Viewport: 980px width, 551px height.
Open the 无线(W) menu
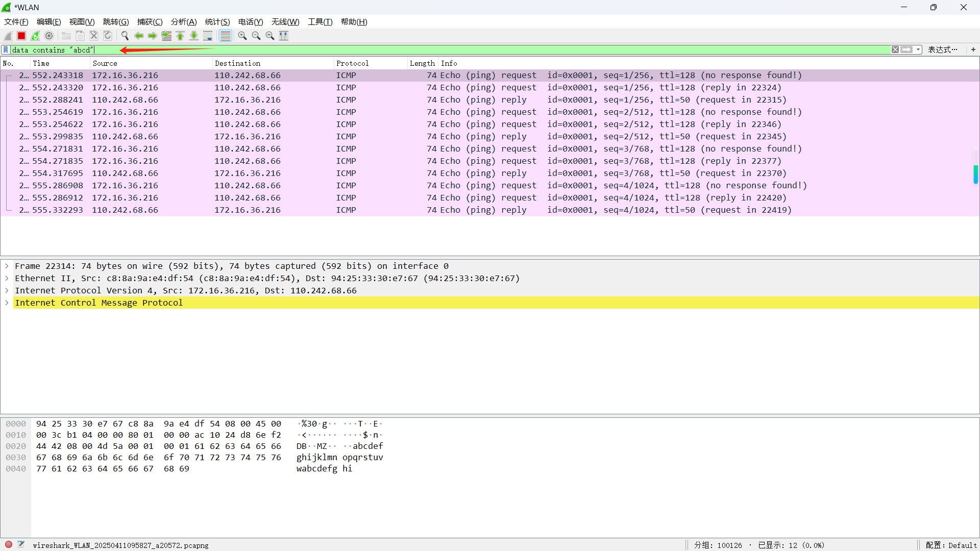point(285,22)
